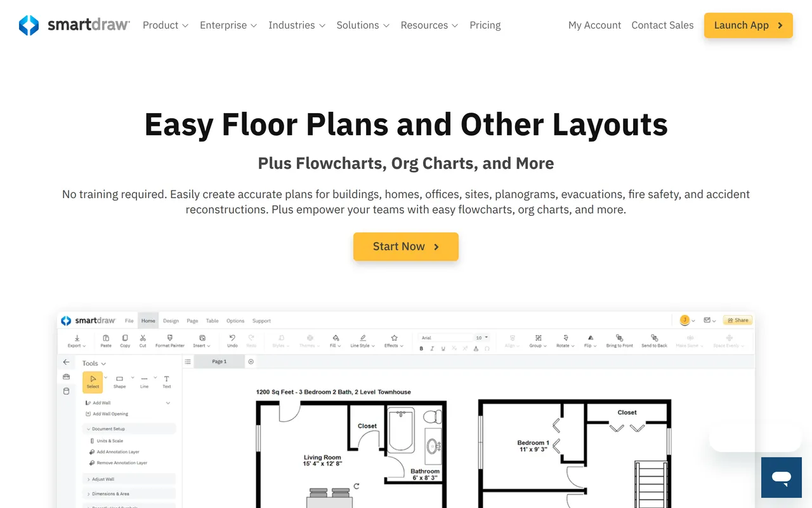This screenshot has height=508, width=812.
Task: Click the back arrow in the left sidebar
Action: click(x=66, y=362)
